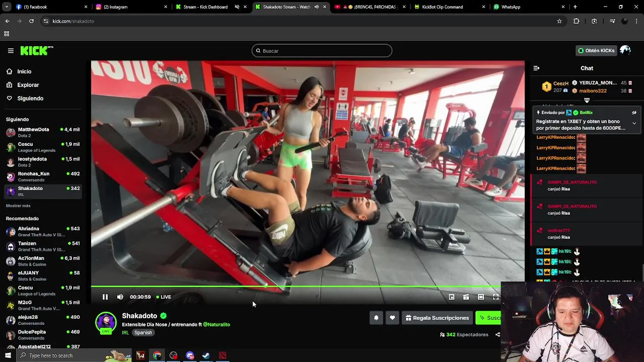Toggle stream notification bell
The width and height of the screenshot is (644, 362).
(376, 318)
